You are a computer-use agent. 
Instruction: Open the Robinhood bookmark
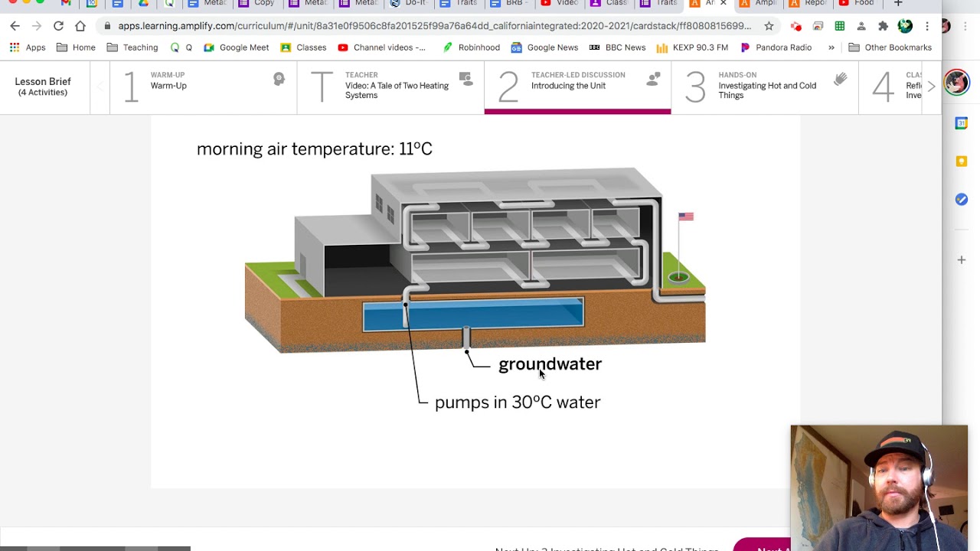click(x=471, y=47)
